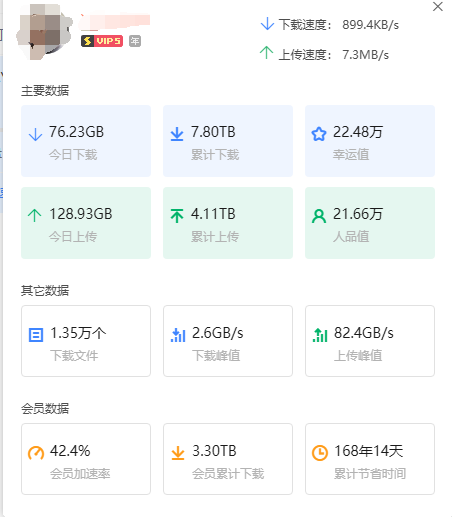The width and height of the screenshot is (452, 517).
Task: Click the 累计节省时间 label
Action: [370, 474]
